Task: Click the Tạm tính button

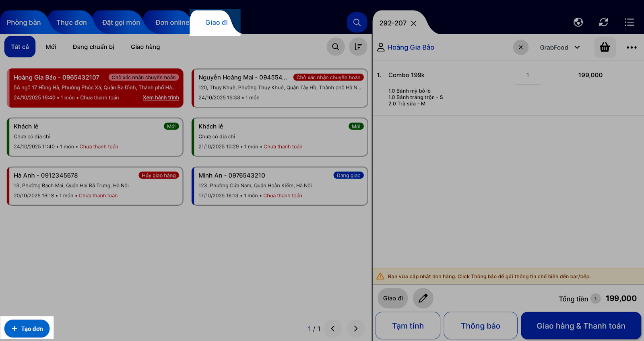Action: [408, 326]
